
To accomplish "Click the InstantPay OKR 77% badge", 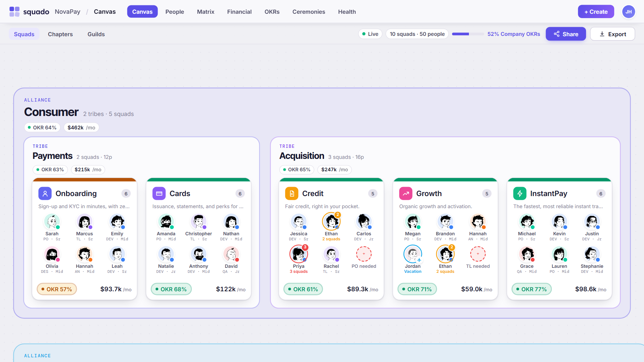I will [532, 289].
